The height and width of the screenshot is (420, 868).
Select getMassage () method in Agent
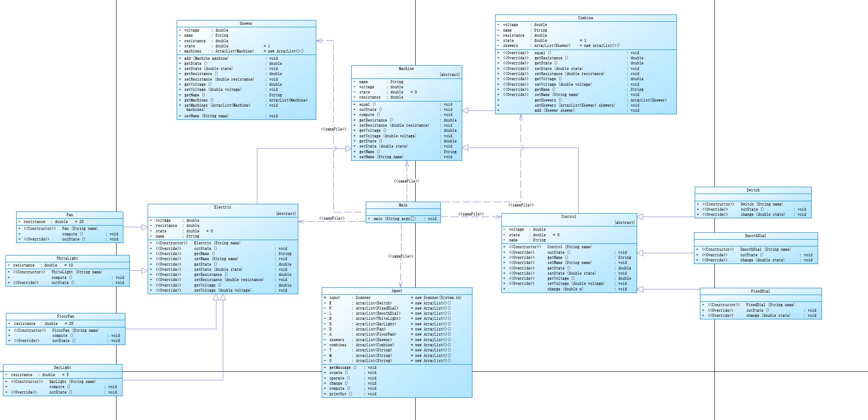pyautogui.click(x=351, y=368)
